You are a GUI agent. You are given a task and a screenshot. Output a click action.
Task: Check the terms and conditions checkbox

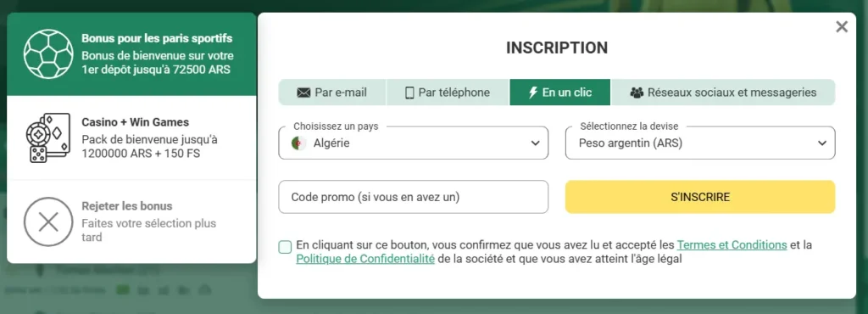tap(285, 247)
